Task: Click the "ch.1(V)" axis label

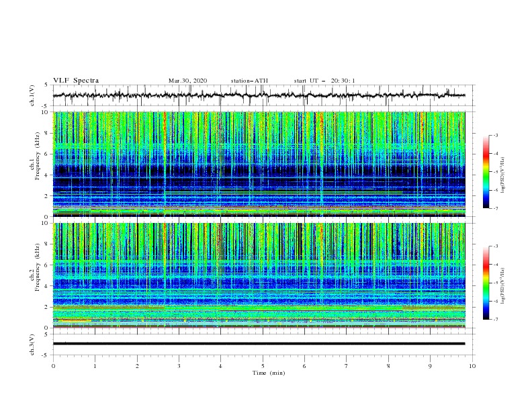Action: click(x=32, y=95)
